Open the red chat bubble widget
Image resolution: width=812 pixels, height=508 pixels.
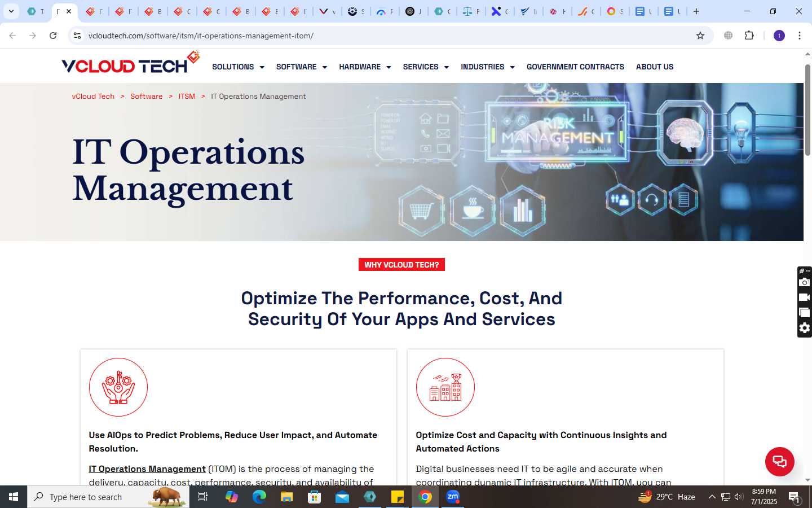pyautogui.click(x=779, y=461)
